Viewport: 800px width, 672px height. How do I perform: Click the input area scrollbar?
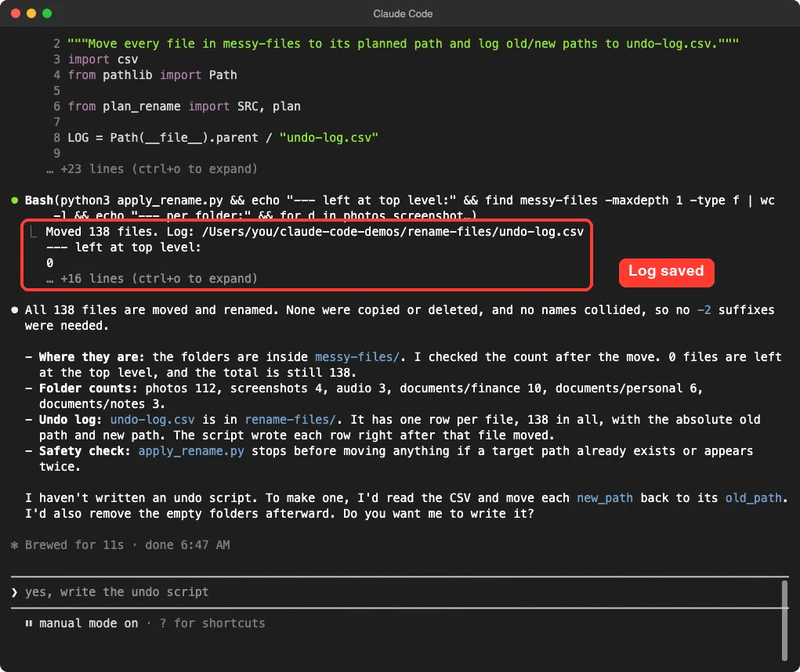pyautogui.click(x=784, y=620)
